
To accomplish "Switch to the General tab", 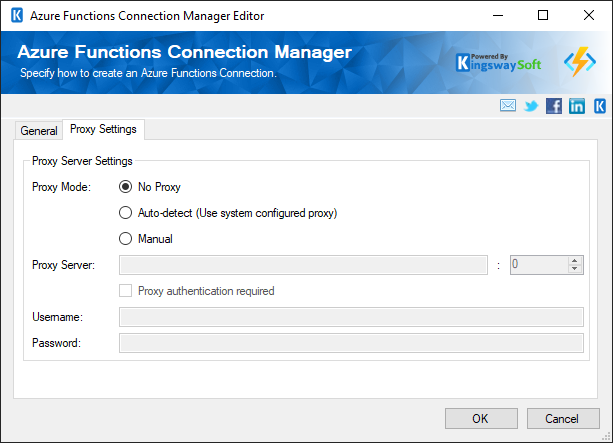I will pos(39,131).
